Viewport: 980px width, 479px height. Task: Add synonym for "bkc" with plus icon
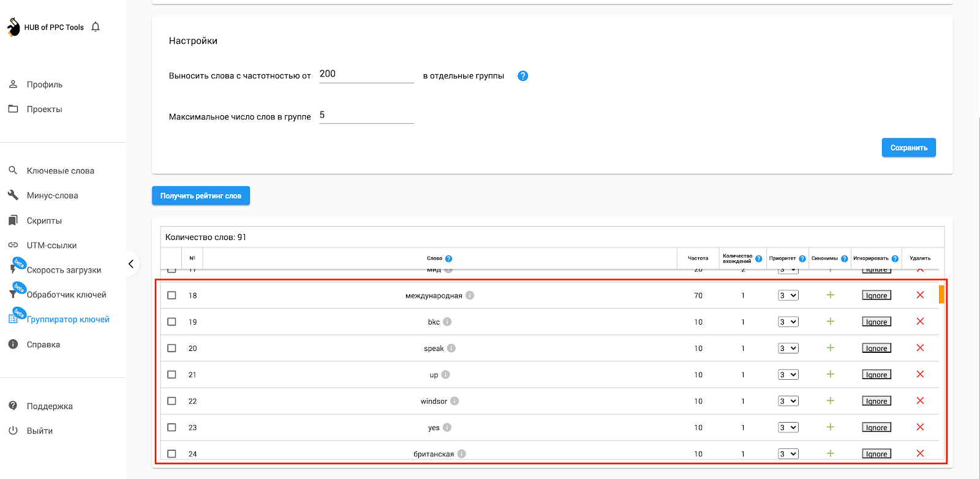[831, 321]
